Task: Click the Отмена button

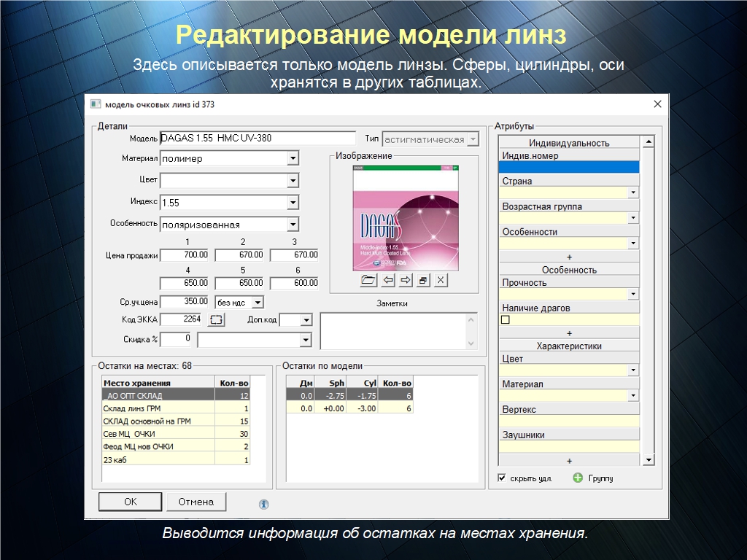Action: [196, 502]
